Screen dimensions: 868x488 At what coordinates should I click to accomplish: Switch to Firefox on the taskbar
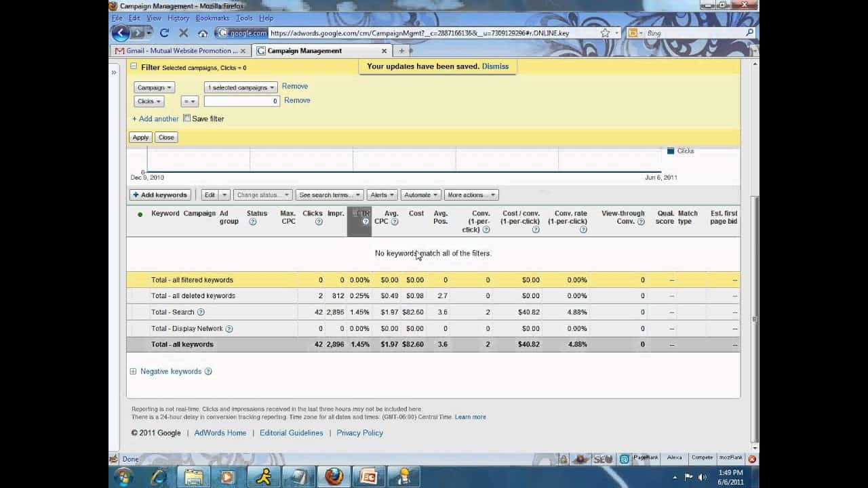coord(333,476)
